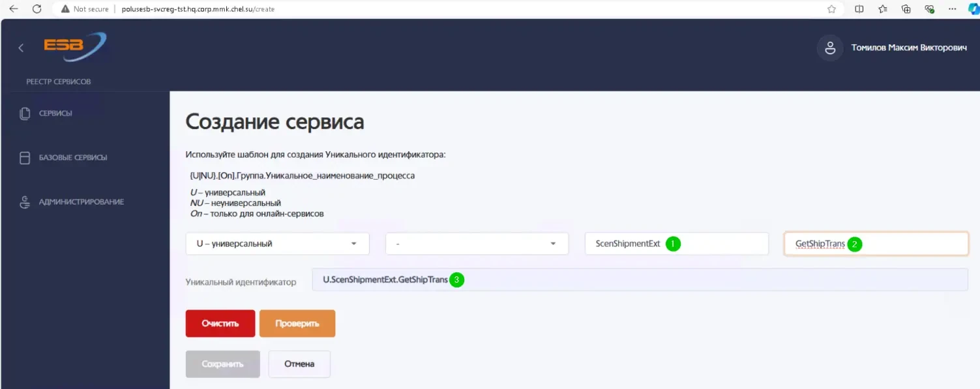
Task: Open the user profile avatar icon
Action: pos(830,48)
